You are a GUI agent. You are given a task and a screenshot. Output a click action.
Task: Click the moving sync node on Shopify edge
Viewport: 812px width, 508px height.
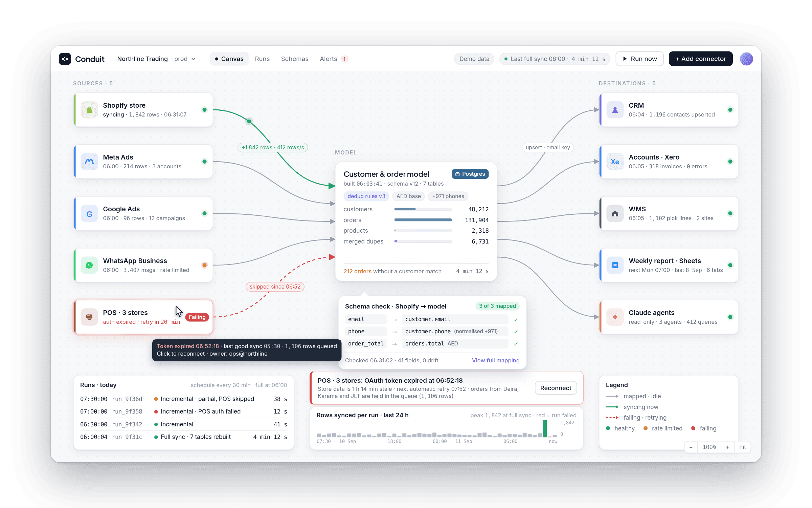tap(249, 121)
